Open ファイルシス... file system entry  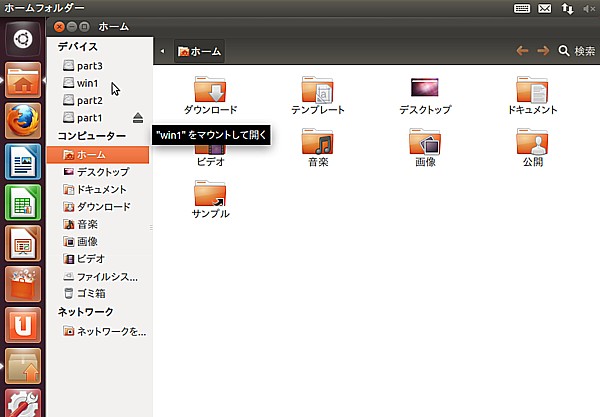(x=100, y=276)
